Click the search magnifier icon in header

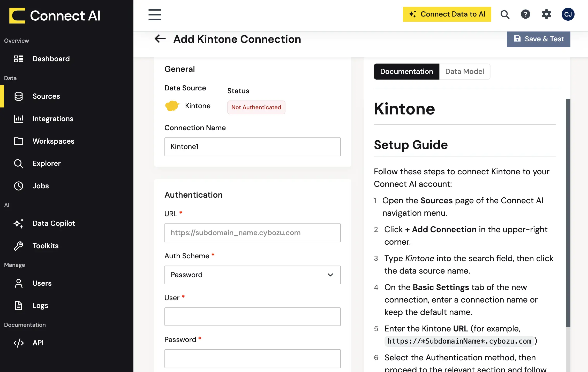[505, 14]
